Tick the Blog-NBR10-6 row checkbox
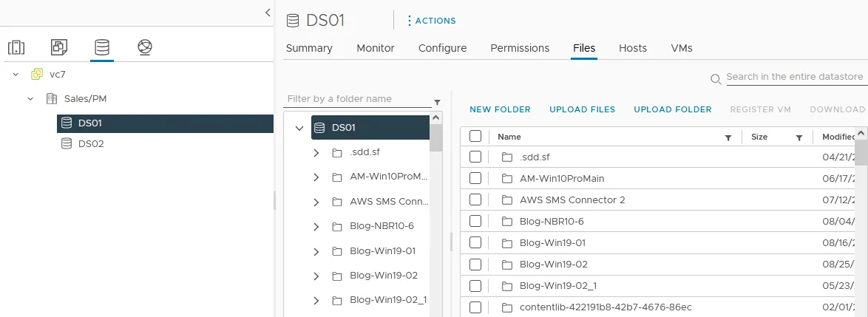Viewport: 868px width, 317px height. pos(475,221)
